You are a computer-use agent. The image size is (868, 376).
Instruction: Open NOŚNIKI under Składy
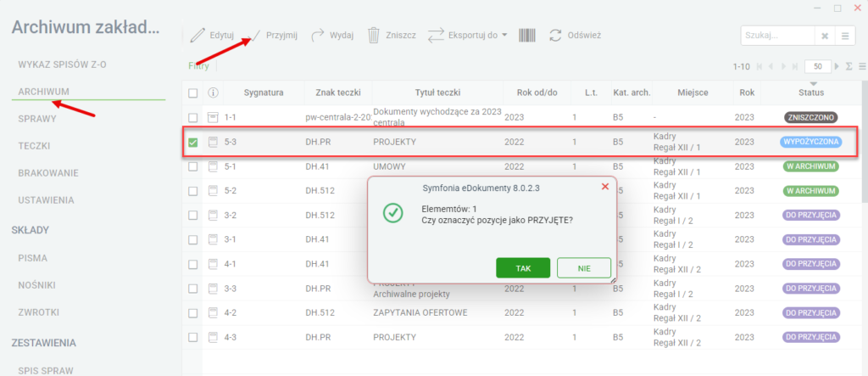36,285
